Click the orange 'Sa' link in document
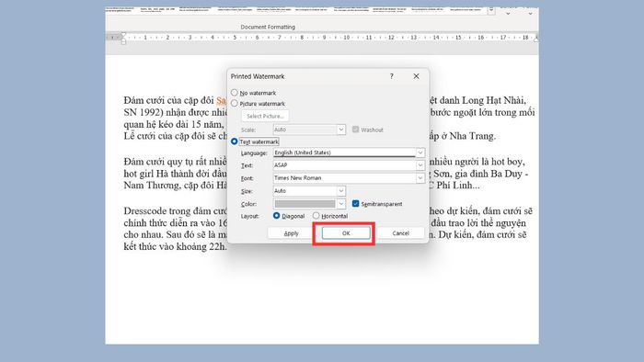The height and width of the screenshot is (362, 644). point(222,100)
